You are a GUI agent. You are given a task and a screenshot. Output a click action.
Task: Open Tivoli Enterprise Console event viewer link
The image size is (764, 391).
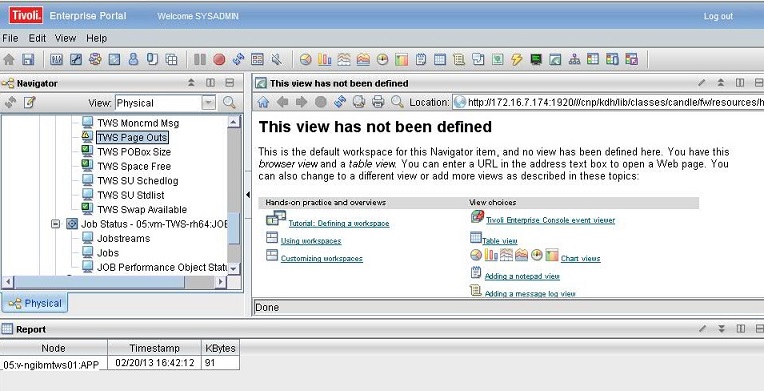[x=550, y=220]
